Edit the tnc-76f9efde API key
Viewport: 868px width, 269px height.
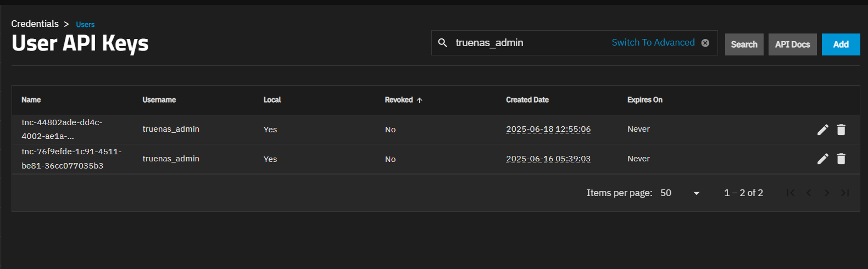click(x=822, y=159)
